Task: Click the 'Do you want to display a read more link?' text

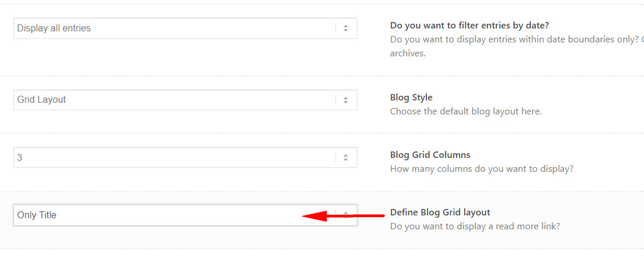Action: pyautogui.click(x=475, y=226)
